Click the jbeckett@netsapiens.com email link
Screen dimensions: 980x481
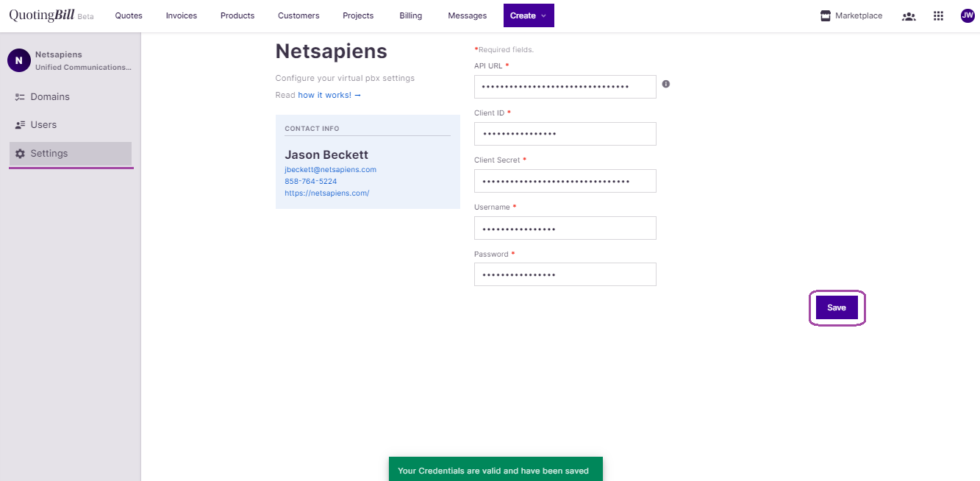pyautogui.click(x=330, y=169)
